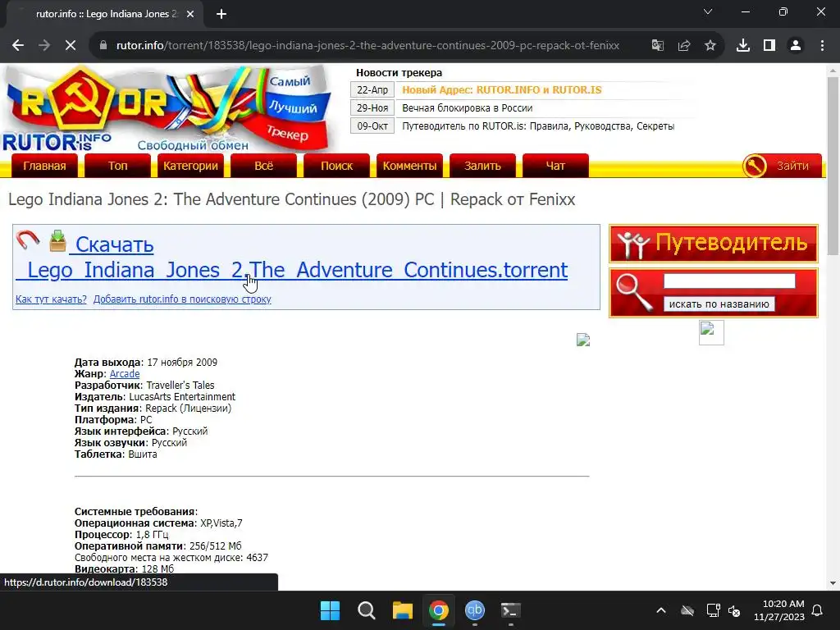Screen dimensions: 840x630
Task: Click the Зайти login button
Action: coord(782,166)
